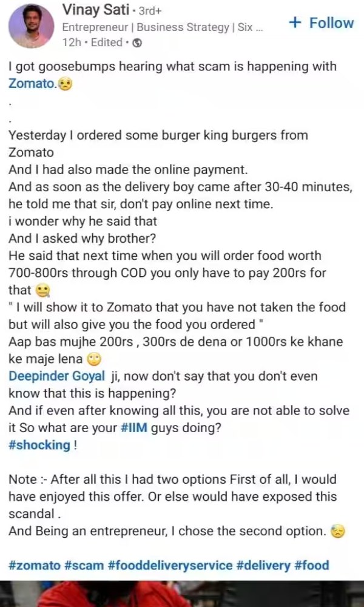The height and width of the screenshot is (607, 364).
Task: Click the plus icon beside Follow
Action: (295, 22)
